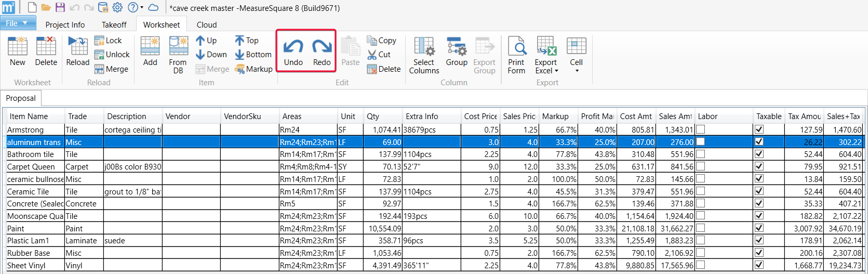The height and width of the screenshot is (274, 868).
Task: Click the Vendor column header
Action: [191, 116]
